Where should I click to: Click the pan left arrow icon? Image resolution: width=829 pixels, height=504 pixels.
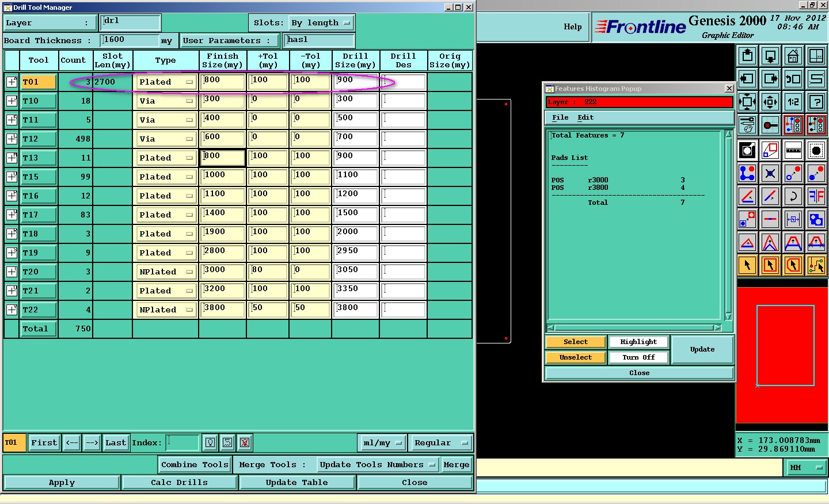point(747,79)
